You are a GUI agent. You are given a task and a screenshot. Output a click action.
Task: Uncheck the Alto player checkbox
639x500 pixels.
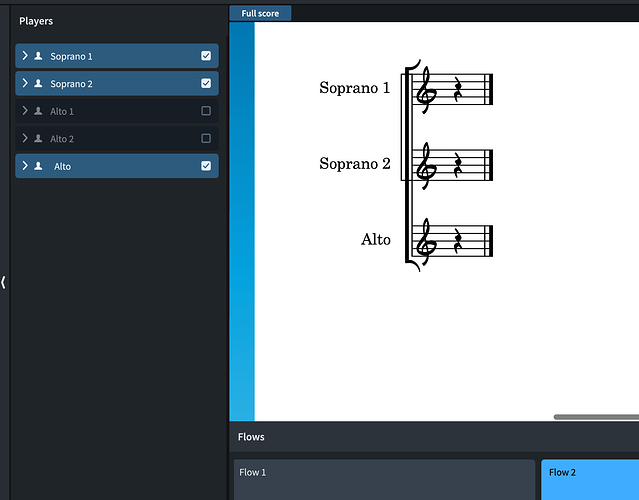pos(206,166)
